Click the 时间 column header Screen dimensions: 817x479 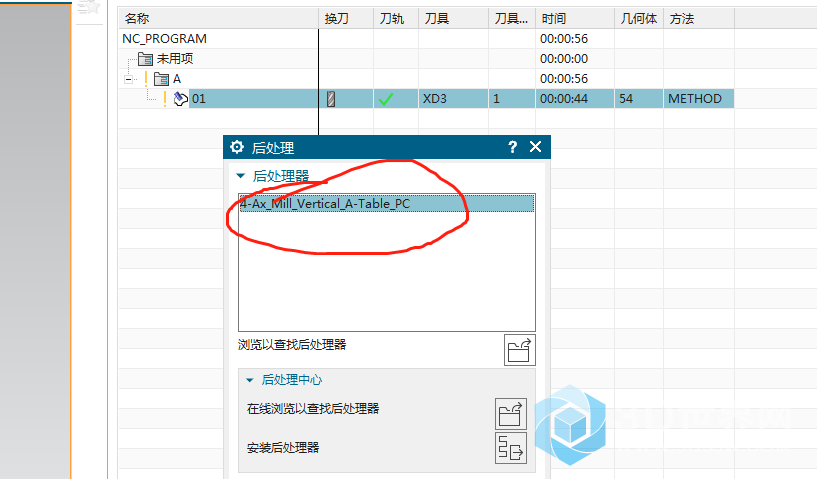[575, 19]
